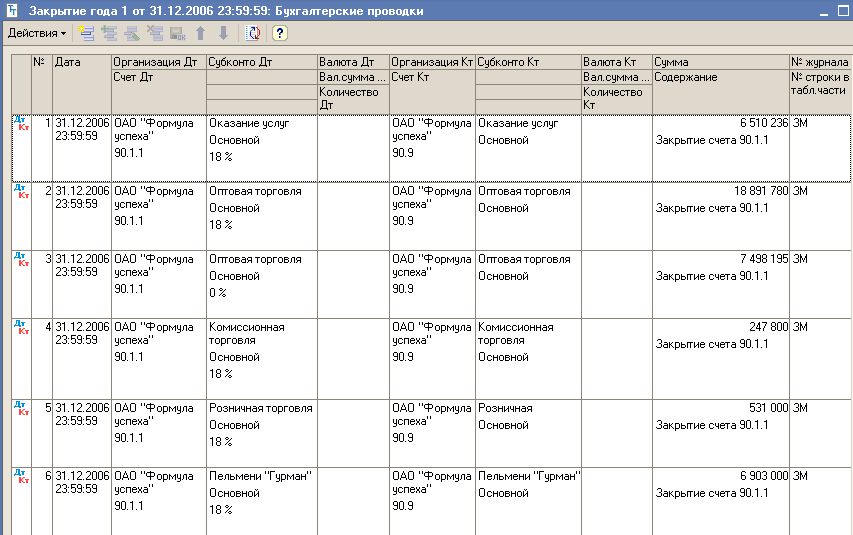853x535 pixels.
Task: Click the add new entry toolbar icon
Action: [x=86, y=33]
